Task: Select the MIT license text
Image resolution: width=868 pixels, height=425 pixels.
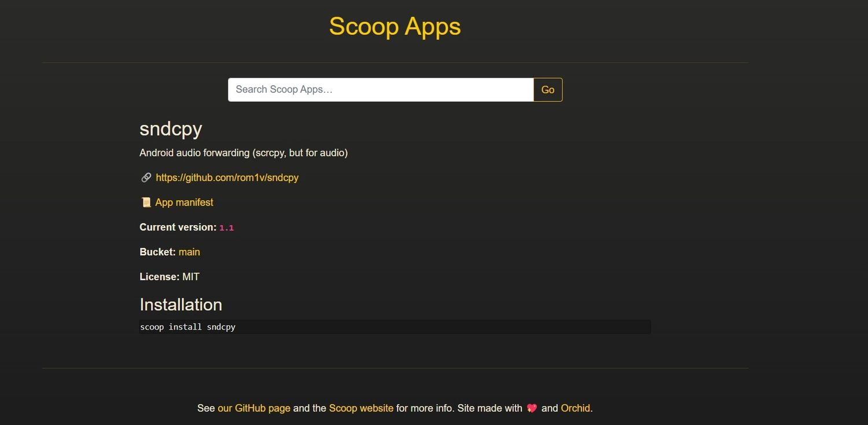Action: point(191,277)
